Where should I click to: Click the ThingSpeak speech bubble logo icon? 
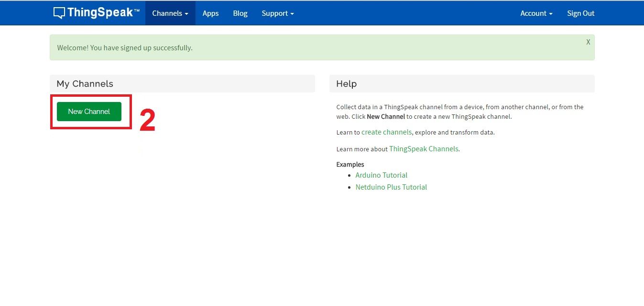pos(58,12)
